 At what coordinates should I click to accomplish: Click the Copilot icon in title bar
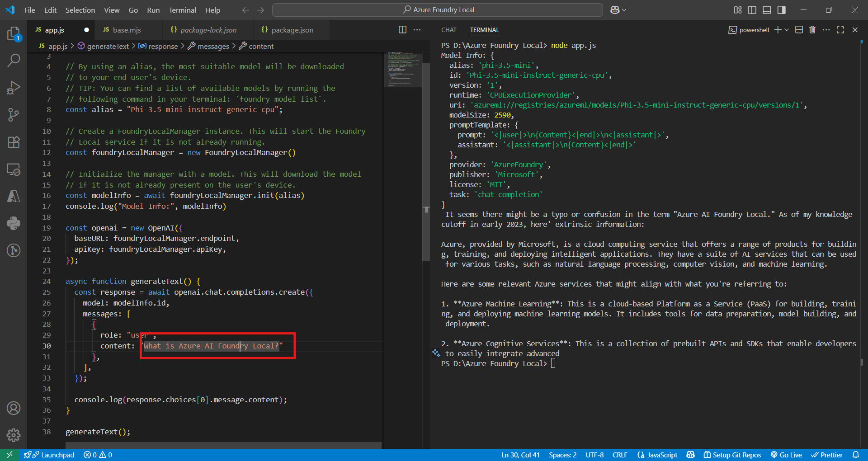[x=615, y=10]
